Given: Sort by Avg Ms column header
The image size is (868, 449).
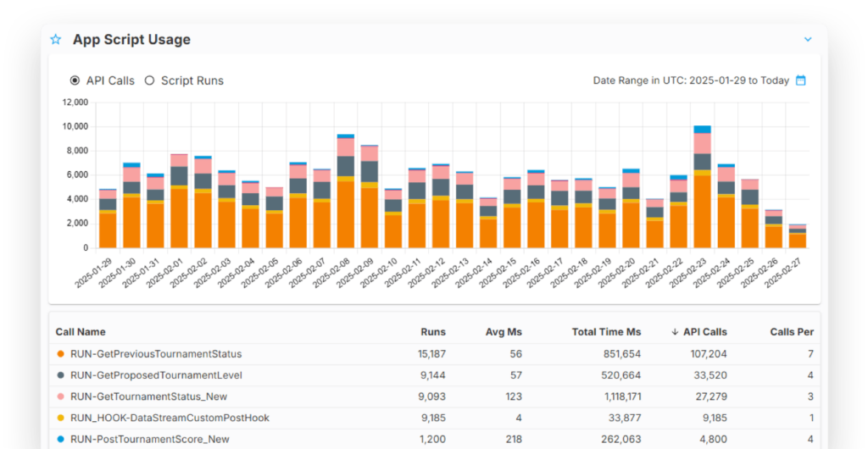Looking at the screenshot, I should click(x=504, y=332).
